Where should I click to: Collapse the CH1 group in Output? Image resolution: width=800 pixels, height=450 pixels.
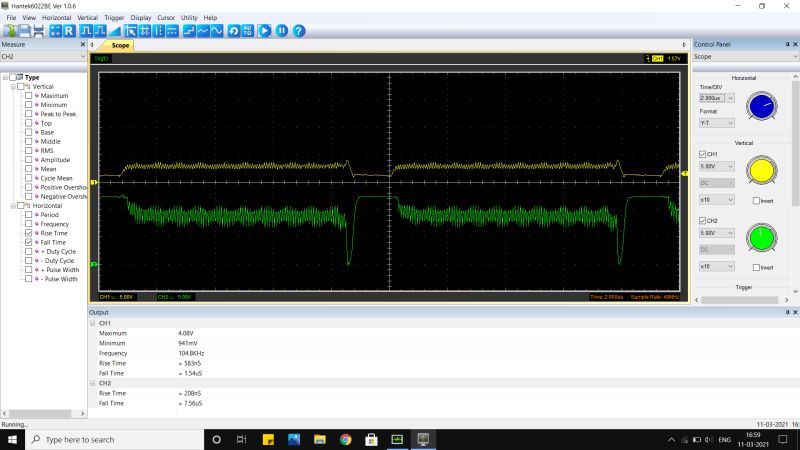(x=92, y=323)
